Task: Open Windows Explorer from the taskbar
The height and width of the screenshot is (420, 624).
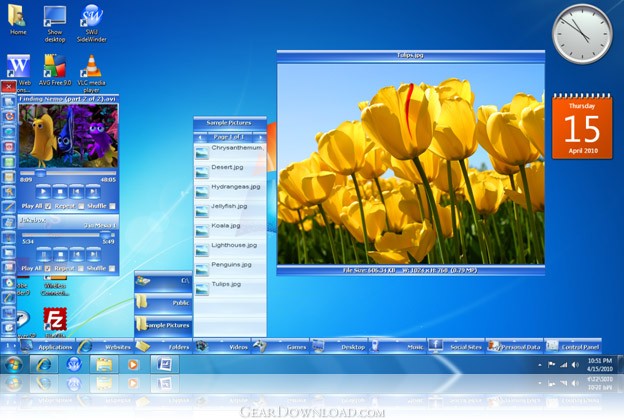Action: [104, 364]
